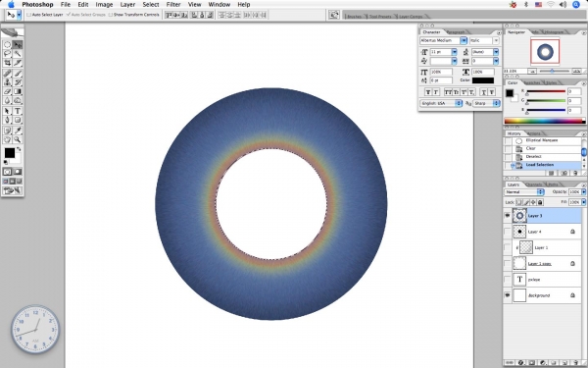Switch to the Channels tab

(x=534, y=184)
